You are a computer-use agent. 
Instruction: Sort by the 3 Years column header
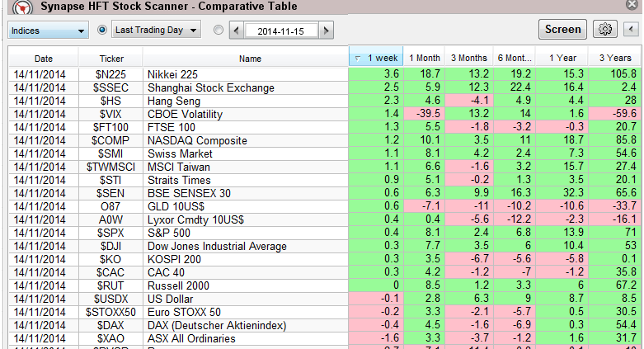coord(613,59)
